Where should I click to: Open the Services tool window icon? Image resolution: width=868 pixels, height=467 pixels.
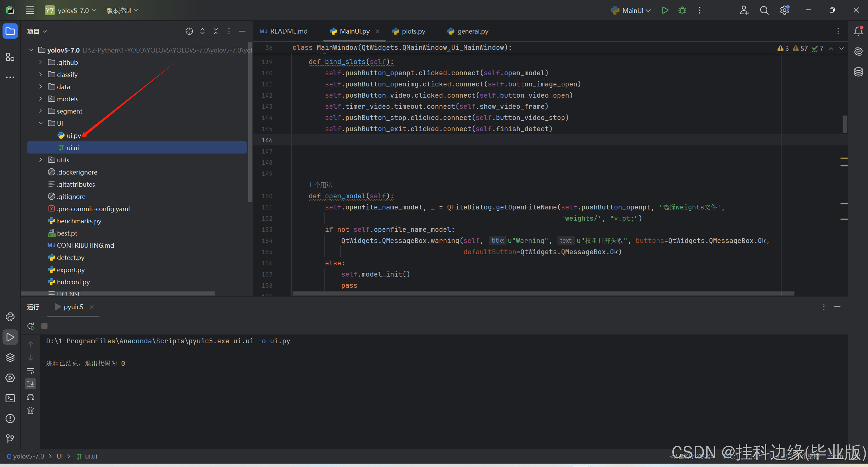tap(10, 378)
